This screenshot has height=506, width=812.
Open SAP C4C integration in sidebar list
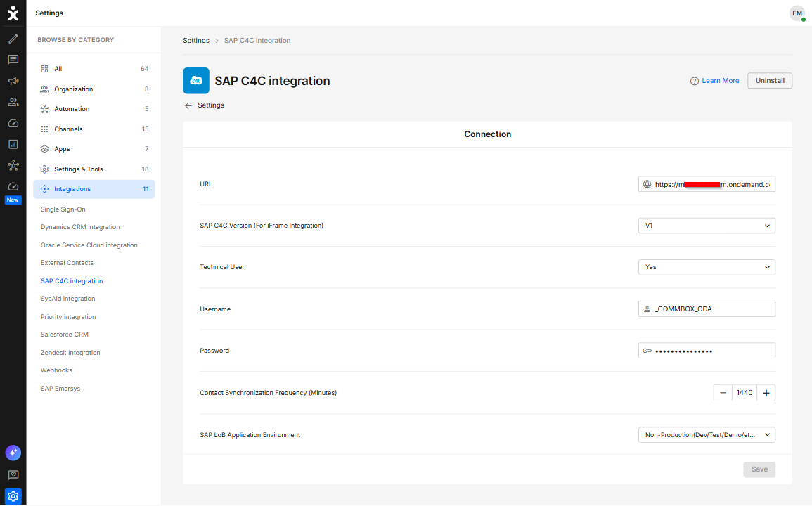coord(72,280)
